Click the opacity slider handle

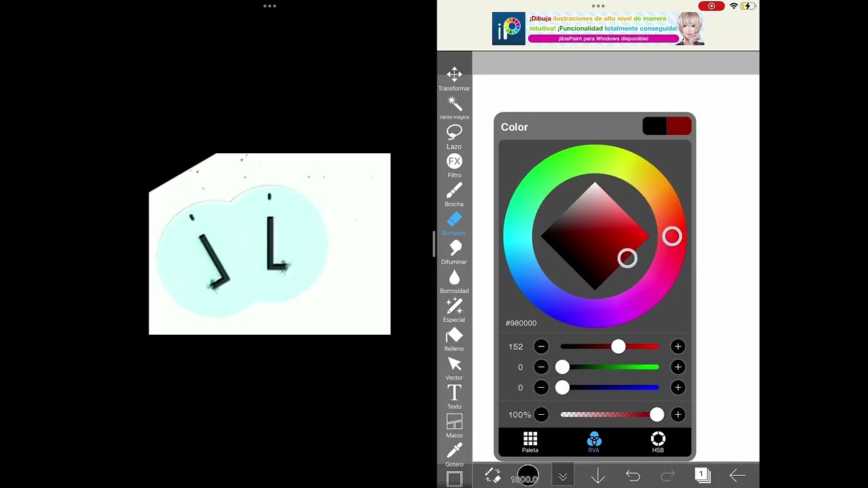point(656,414)
